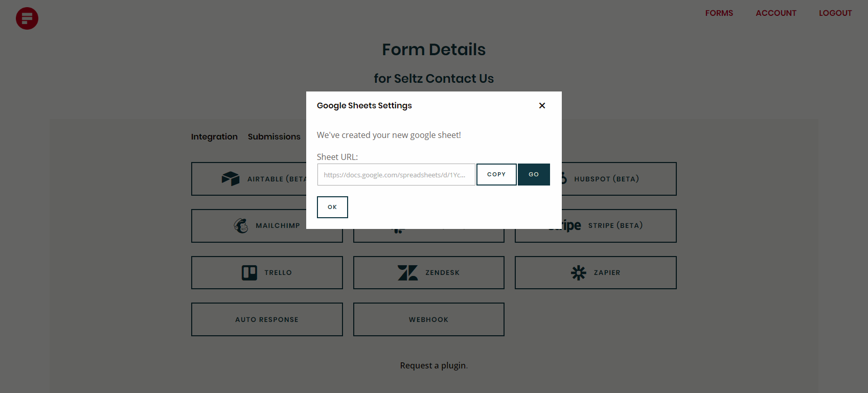Click the Trello board icon

[249, 272]
